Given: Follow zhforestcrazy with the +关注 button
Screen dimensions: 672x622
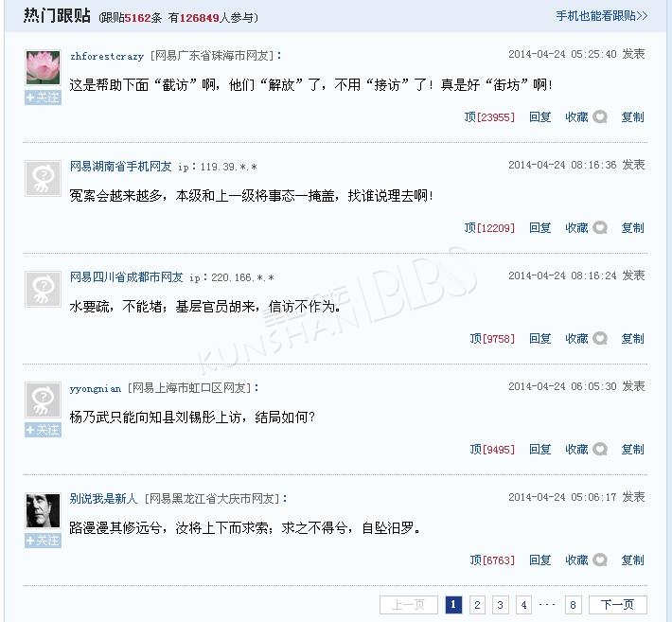Looking at the screenshot, I should point(43,98).
